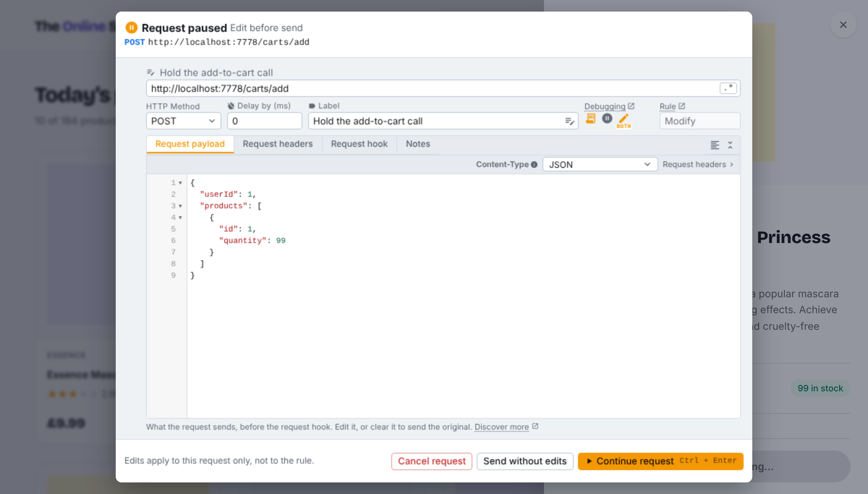The image size is (868, 494).
Task: Collapse the editor with the collapse icon
Action: tap(730, 145)
